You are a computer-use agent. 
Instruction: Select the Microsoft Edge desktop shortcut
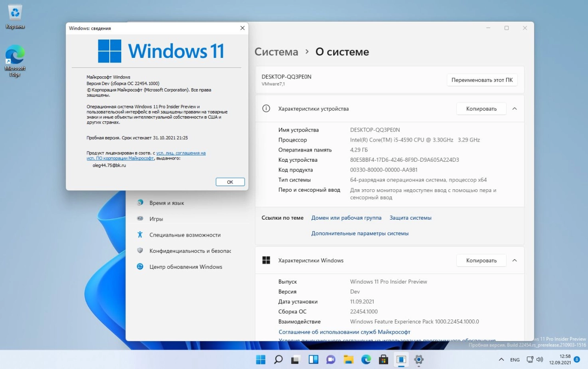point(15,61)
